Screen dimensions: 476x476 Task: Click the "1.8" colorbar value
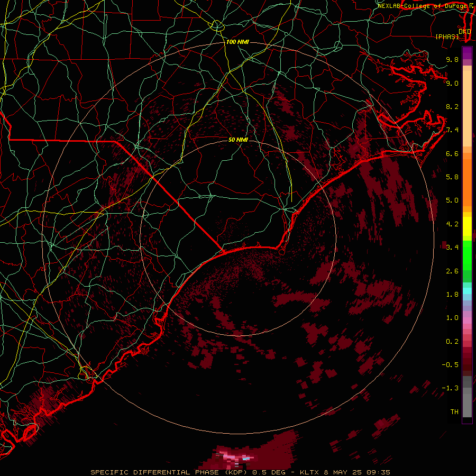(452, 295)
